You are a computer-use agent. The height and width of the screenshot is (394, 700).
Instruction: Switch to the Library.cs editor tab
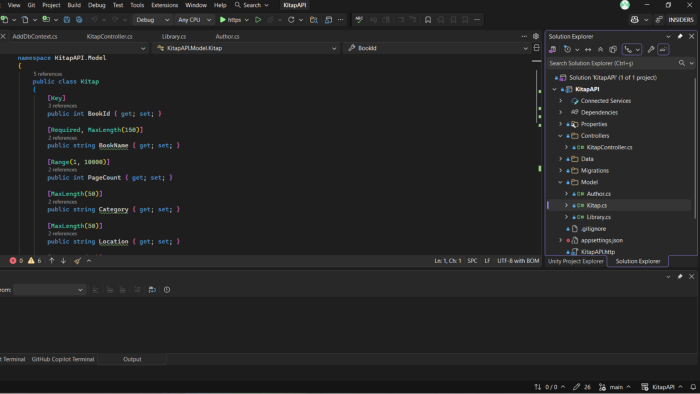174,37
